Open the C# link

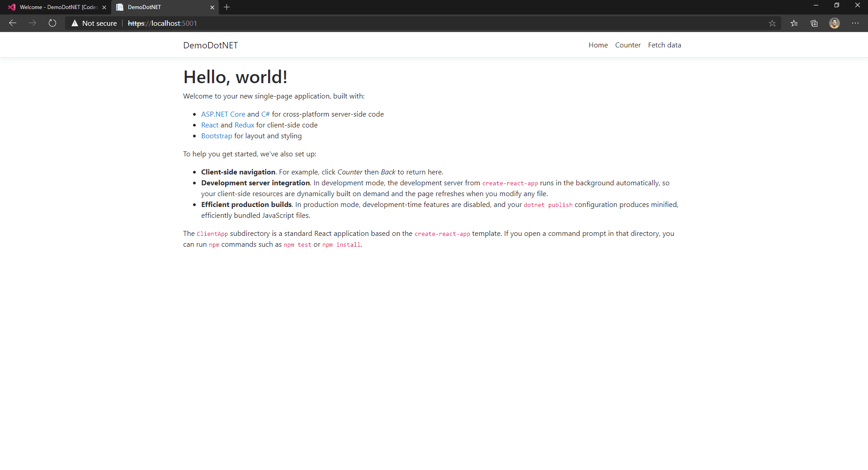click(x=265, y=114)
